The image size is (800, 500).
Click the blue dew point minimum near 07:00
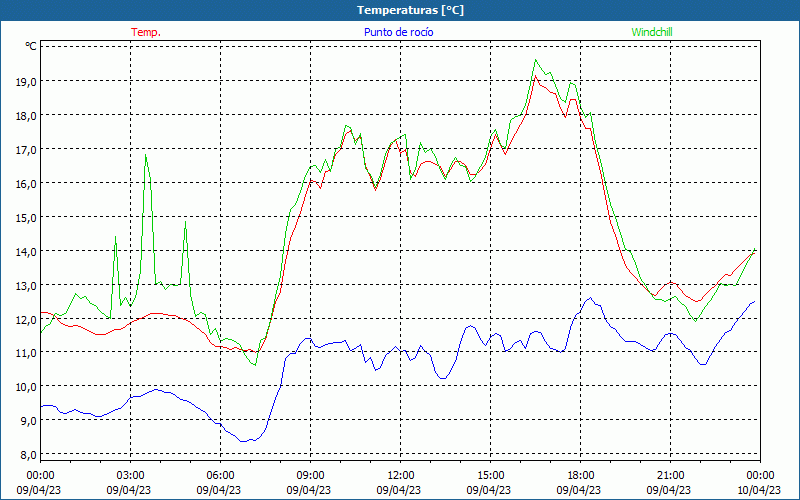(x=244, y=441)
